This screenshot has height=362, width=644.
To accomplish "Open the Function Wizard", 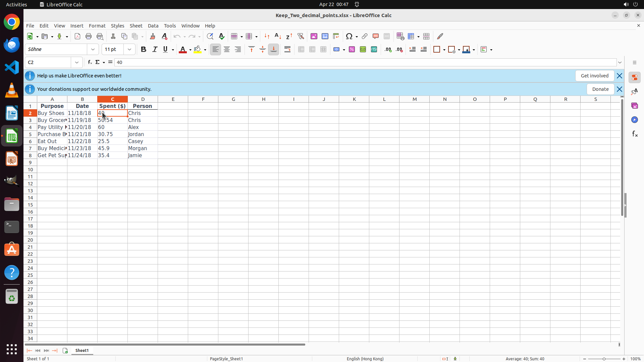I will coord(90,62).
